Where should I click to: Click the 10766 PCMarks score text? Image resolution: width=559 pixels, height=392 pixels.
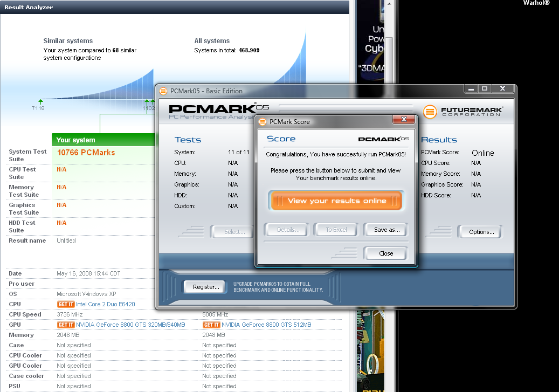(86, 153)
